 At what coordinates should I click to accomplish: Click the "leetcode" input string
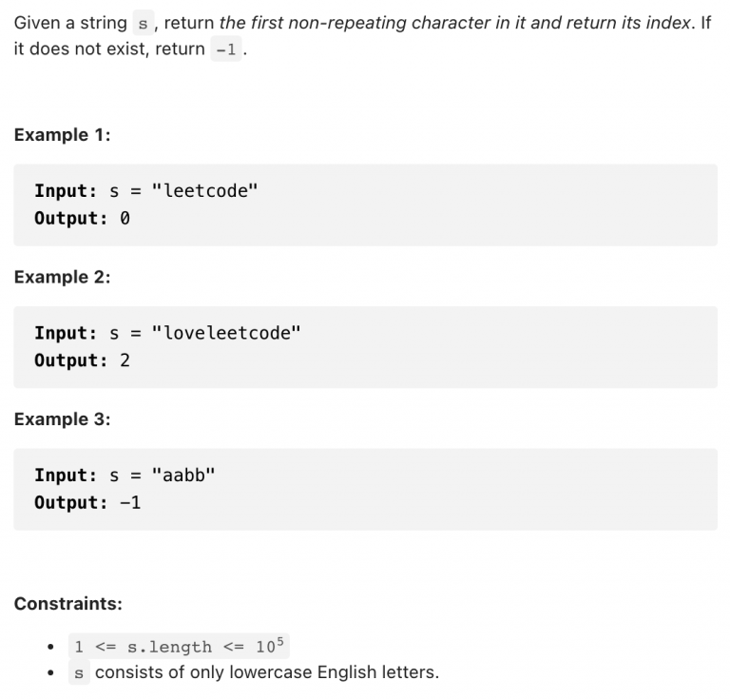(x=205, y=191)
